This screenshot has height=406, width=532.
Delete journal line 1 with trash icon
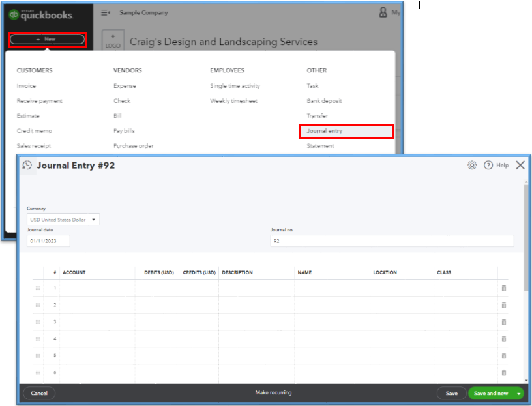coord(504,288)
